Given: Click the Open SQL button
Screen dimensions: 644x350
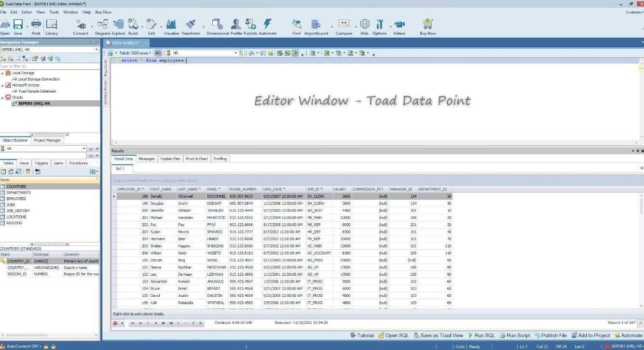Looking at the screenshot, I should click(394, 336).
